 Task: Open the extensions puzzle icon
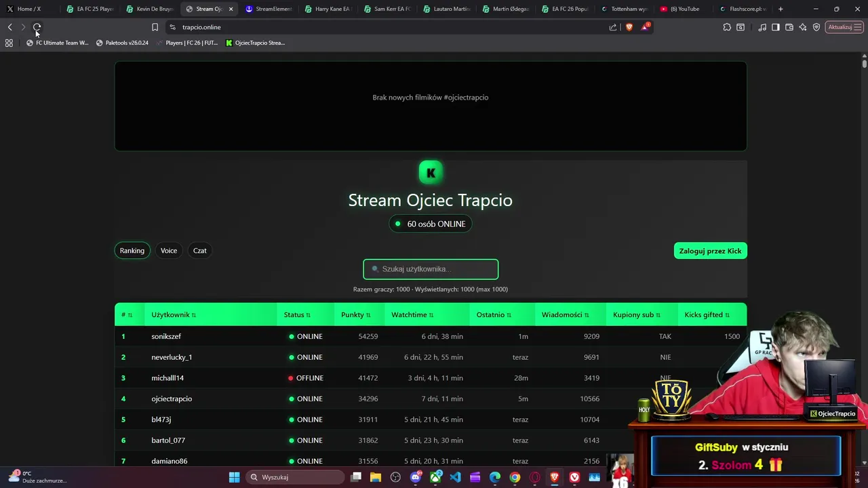(x=727, y=27)
